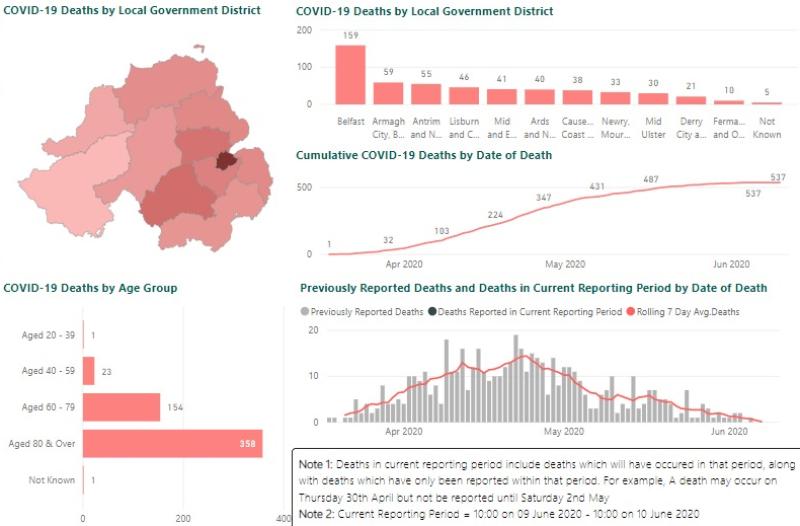Click the 'Not Known' district axis label
800x526 pixels.
pos(767,128)
